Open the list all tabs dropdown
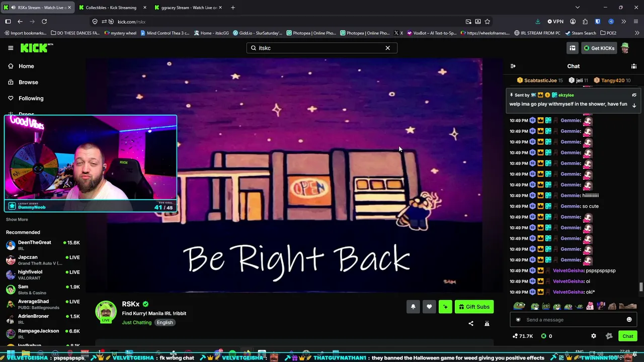Viewport: 644px width, 362px height. (577, 8)
